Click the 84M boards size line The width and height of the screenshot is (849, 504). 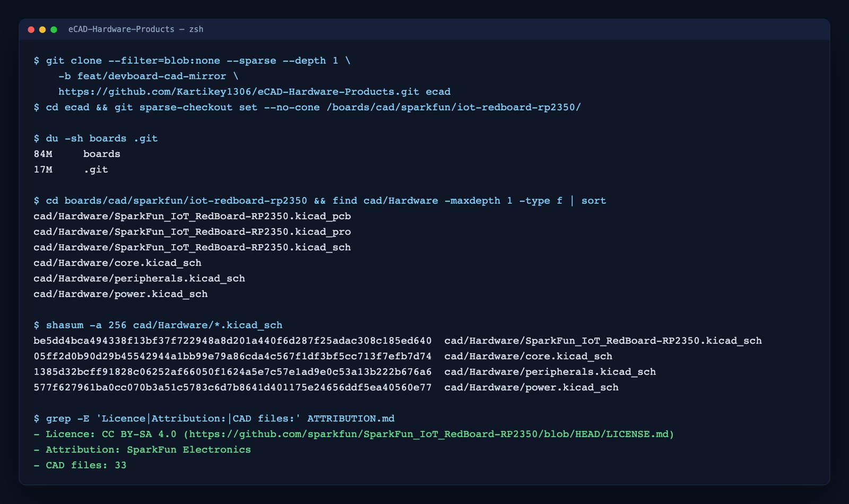pyautogui.click(x=77, y=154)
